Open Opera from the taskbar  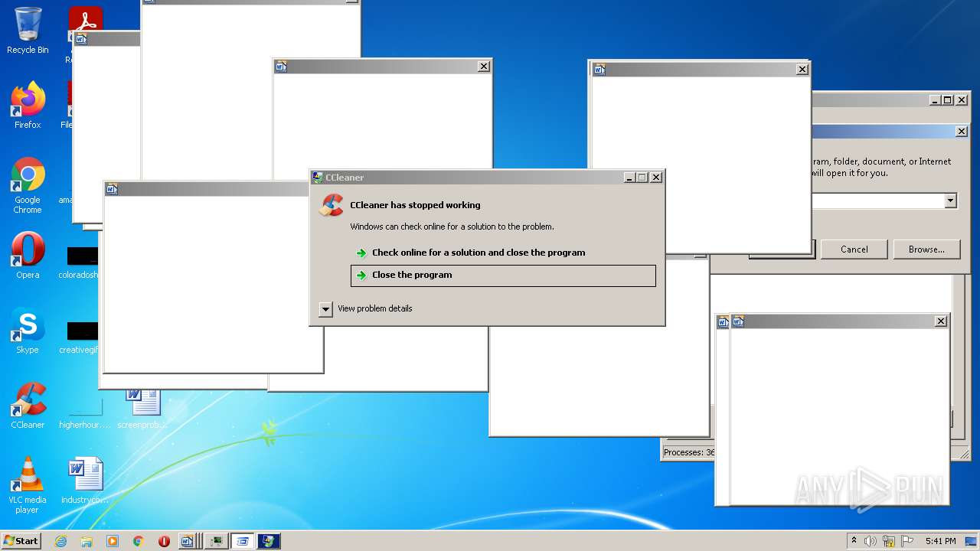(164, 541)
